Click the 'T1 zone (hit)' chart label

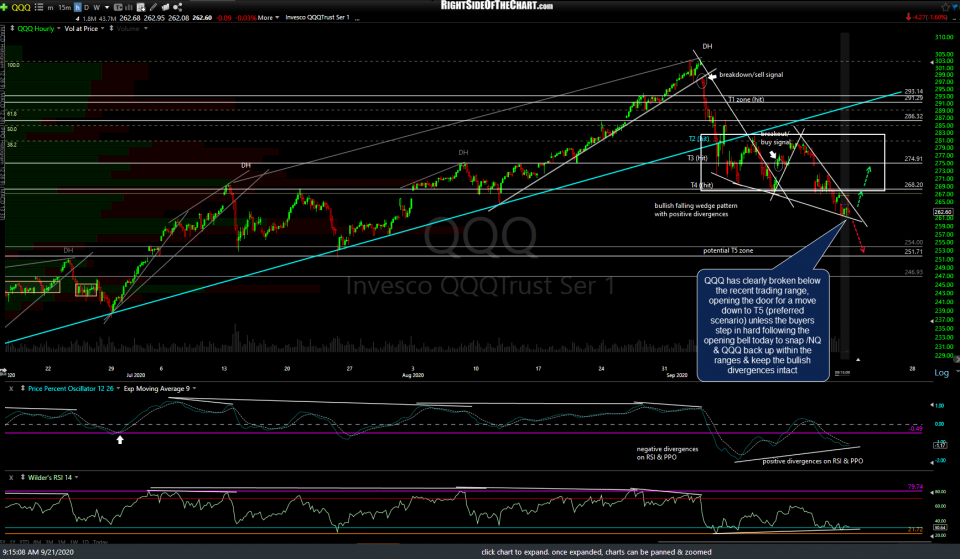[746, 99]
